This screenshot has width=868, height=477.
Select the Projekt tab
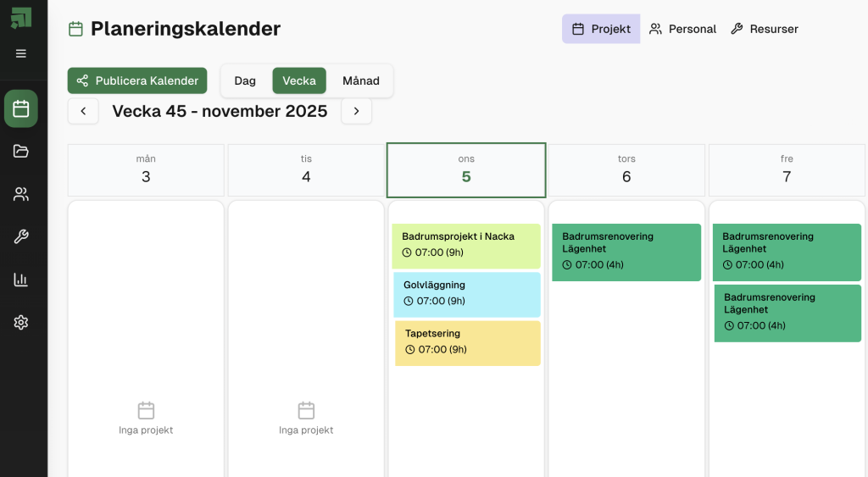tap(601, 29)
